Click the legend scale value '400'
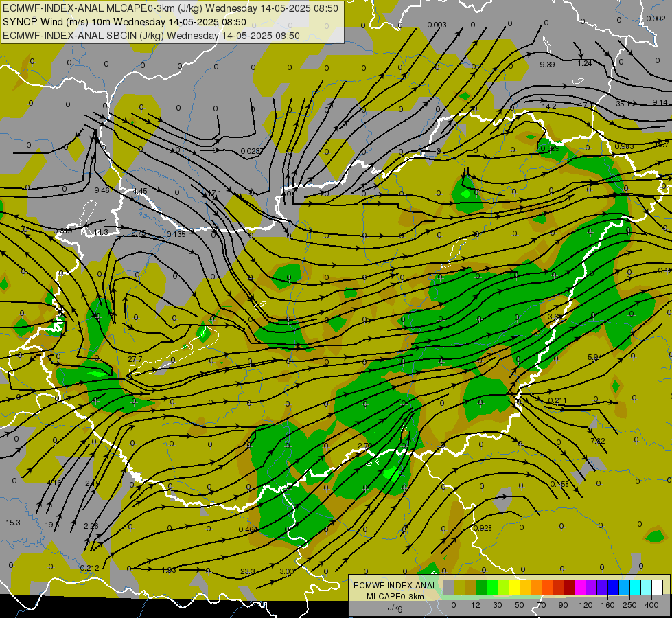The height and width of the screenshot is (618, 672). click(651, 605)
